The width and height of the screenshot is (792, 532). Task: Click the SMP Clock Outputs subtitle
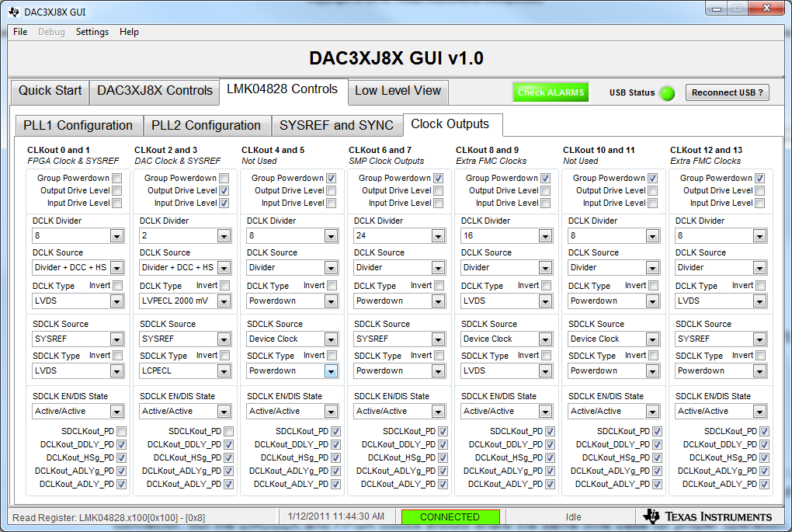pyautogui.click(x=387, y=162)
